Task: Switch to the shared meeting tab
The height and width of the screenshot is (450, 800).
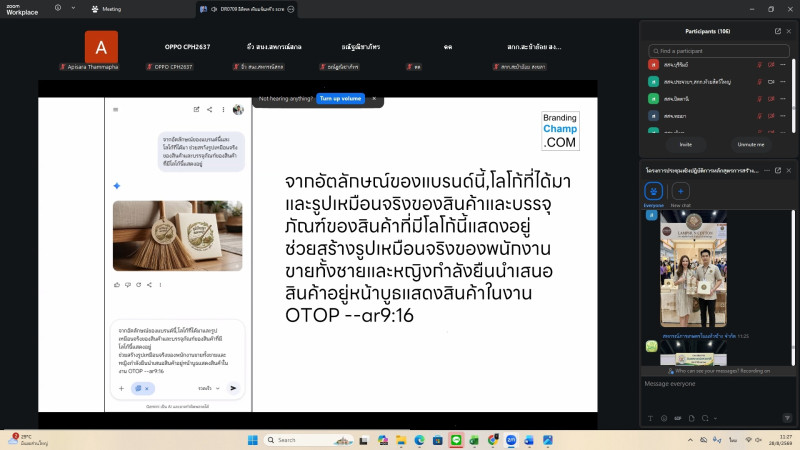Action: click(246, 9)
